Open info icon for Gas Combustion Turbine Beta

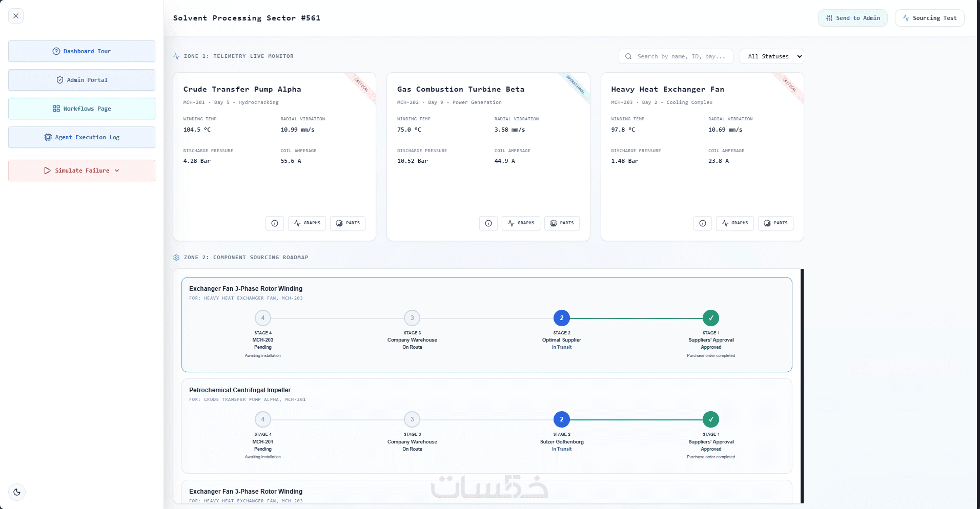[x=488, y=223]
